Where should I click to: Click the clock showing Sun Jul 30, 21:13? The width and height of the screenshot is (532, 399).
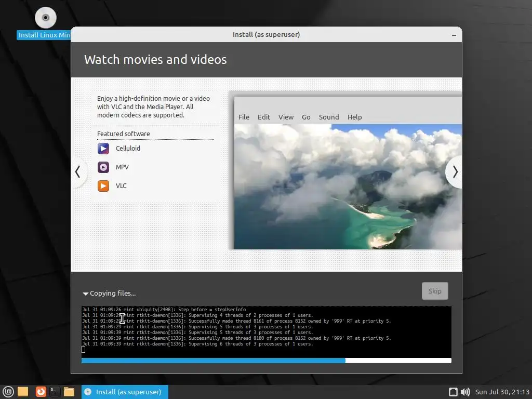(x=502, y=392)
